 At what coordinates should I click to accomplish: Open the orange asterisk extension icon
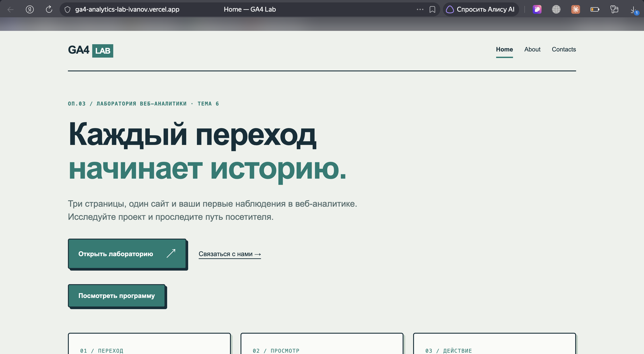click(x=575, y=9)
